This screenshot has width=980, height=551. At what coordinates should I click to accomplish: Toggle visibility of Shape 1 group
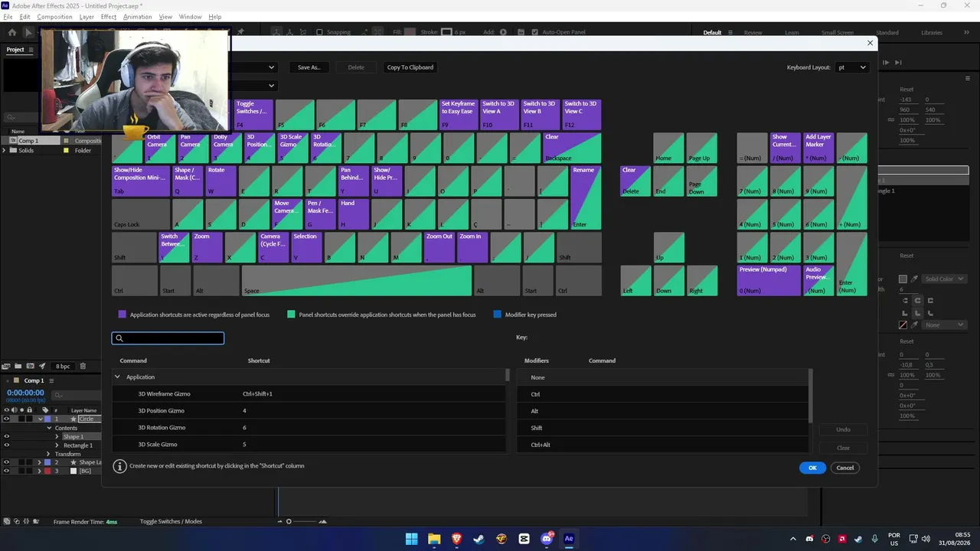tap(6, 437)
